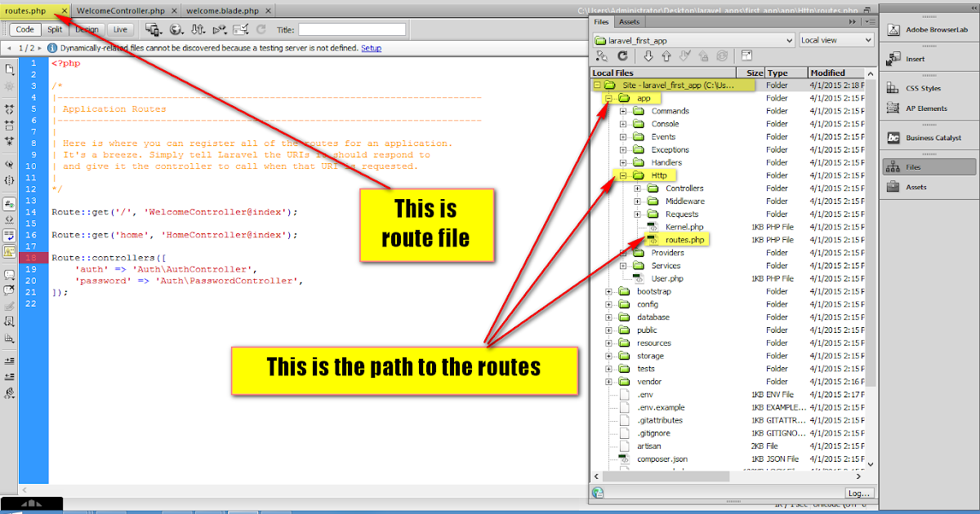Open the CSS Styles panel
980x514 pixels.
click(x=930, y=88)
